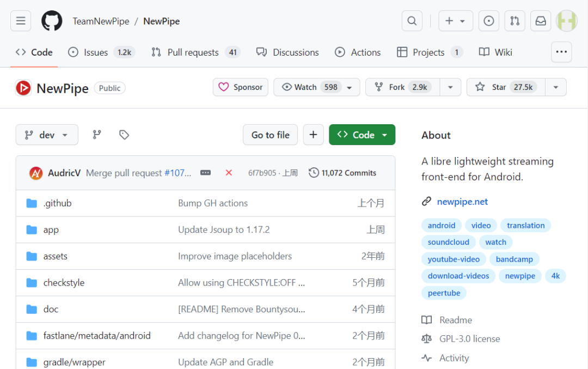This screenshot has height=369, width=588.
Task: Show more repository tabs via three dots
Action: pos(561,52)
